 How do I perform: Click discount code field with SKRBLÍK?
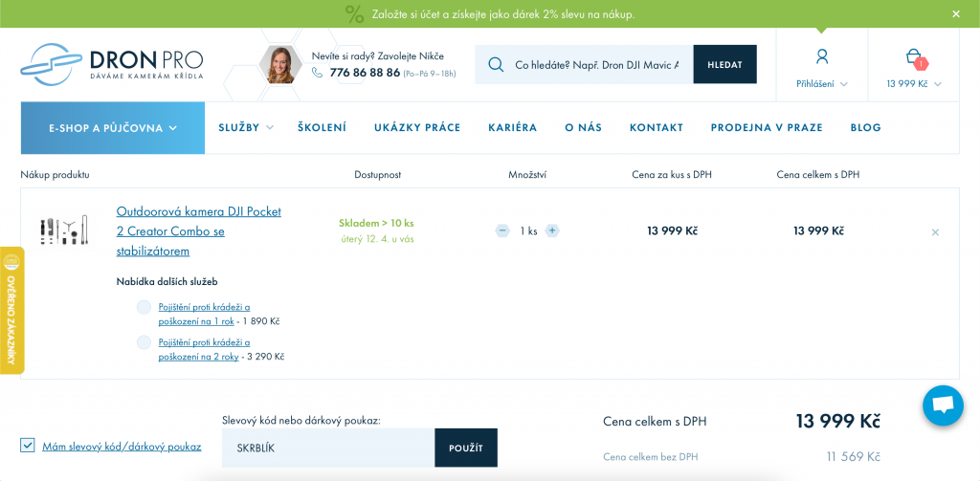click(328, 448)
